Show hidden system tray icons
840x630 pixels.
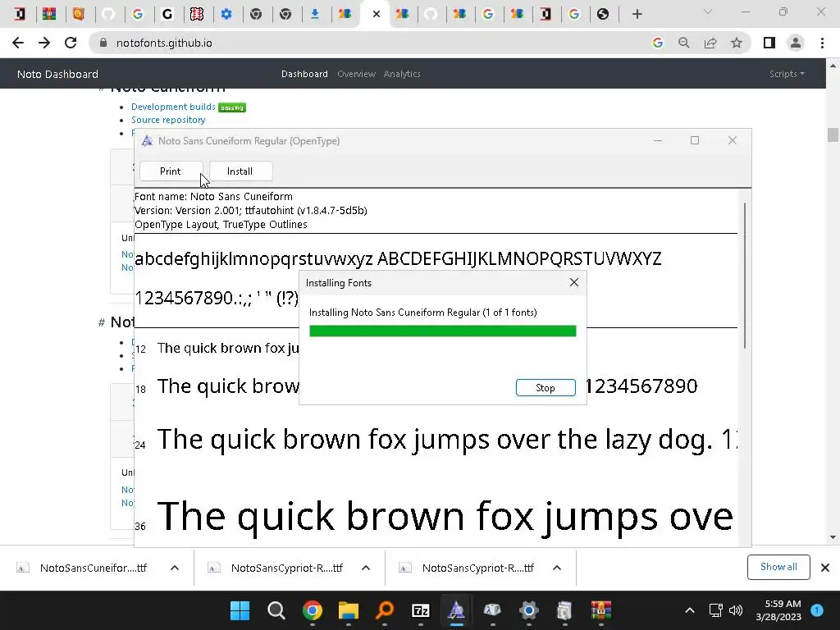pos(690,610)
